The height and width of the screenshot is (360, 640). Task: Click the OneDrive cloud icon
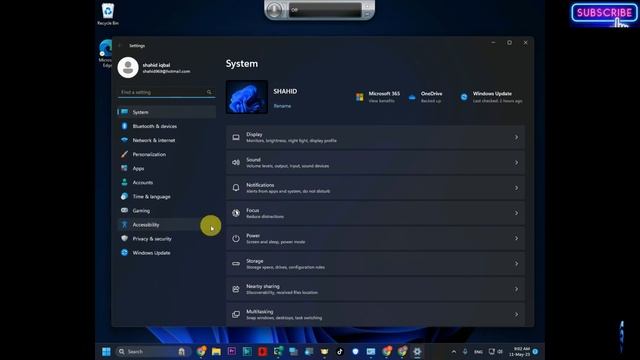(x=412, y=97)
